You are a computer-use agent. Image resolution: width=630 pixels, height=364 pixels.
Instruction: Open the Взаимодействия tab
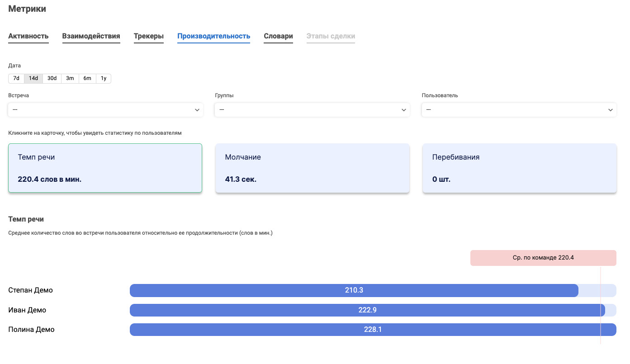click(x=91, y=36)
